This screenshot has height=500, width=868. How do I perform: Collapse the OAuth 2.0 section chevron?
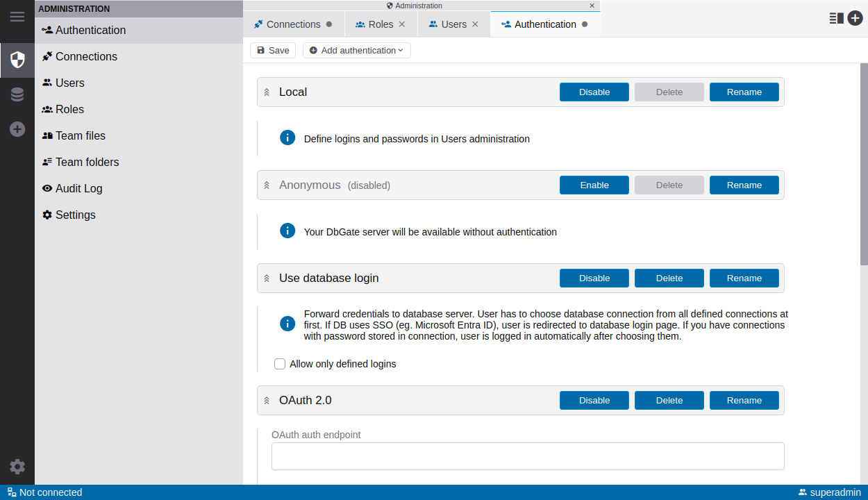[x=267, y=401]
